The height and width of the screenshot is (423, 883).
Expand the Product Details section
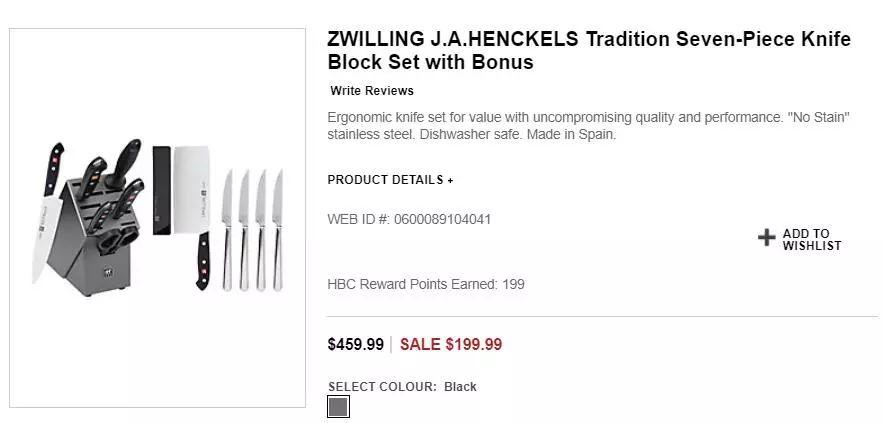point(390,180)
